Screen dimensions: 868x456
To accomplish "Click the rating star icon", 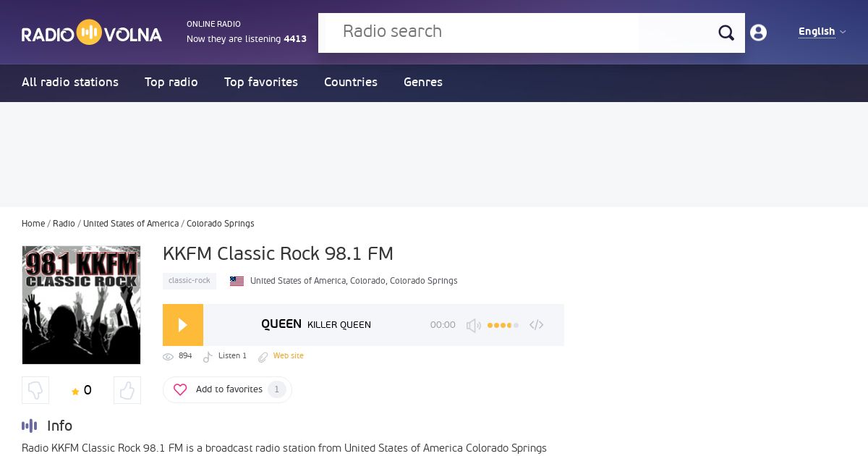I will tap(75, 392).
